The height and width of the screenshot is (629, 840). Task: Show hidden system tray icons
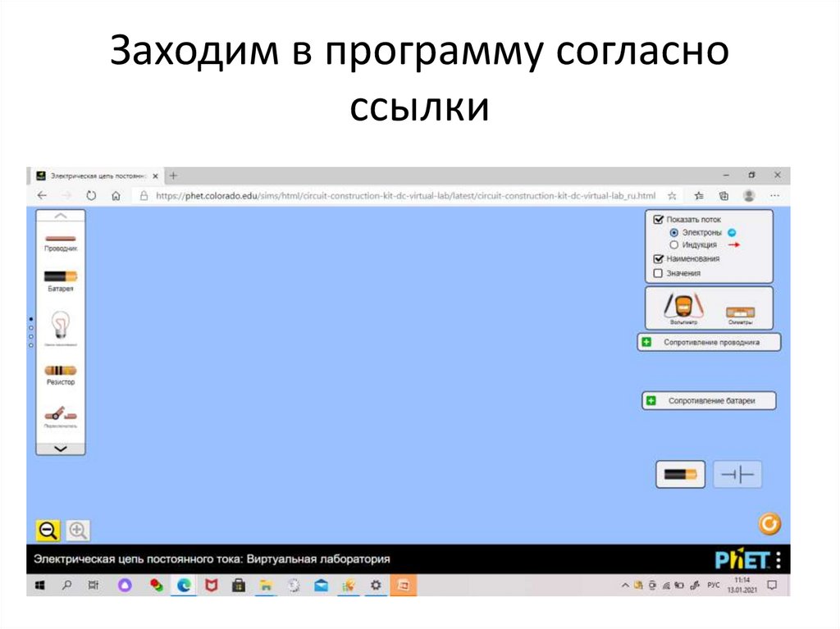[x=624, y=586]
